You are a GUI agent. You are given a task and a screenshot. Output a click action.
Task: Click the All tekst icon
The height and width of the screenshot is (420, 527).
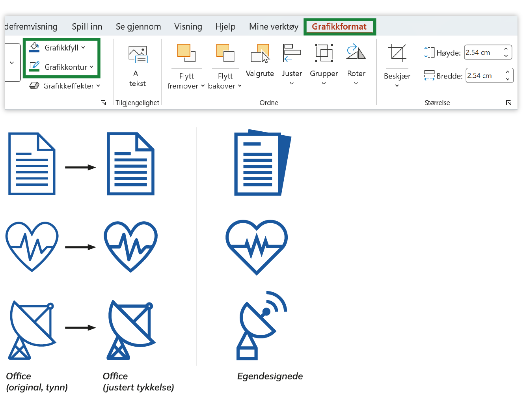coord(137,54)
